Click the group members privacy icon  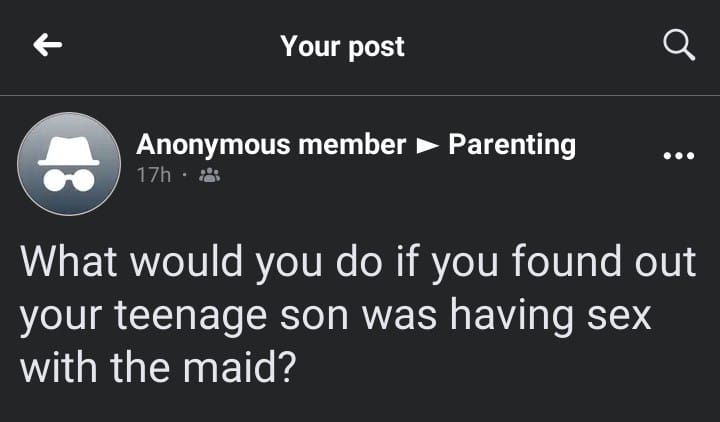(x=210, y=175)
